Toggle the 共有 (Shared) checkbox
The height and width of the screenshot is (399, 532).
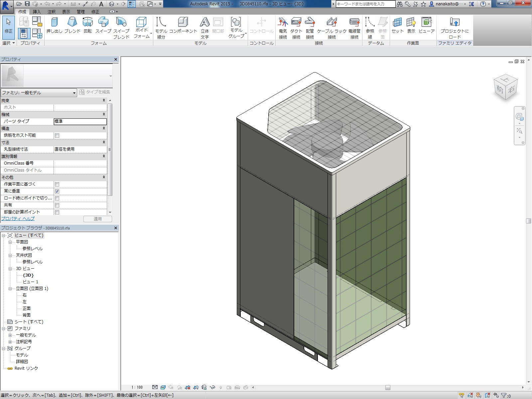(x=57, y=205)
